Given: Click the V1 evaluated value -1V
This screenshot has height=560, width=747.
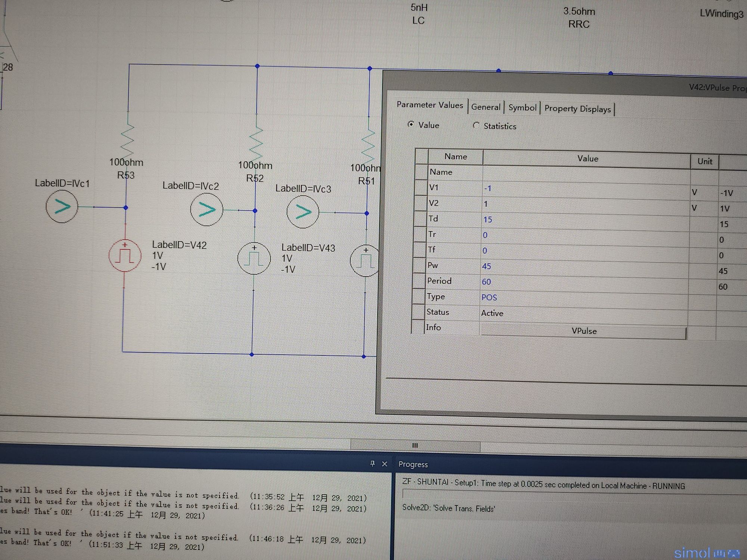Looking at the screenshot, I should (x=726, y=193).
